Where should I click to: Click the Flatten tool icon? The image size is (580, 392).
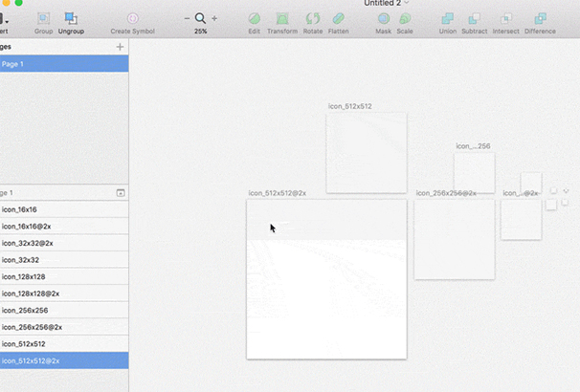click(x=339, y=19)
